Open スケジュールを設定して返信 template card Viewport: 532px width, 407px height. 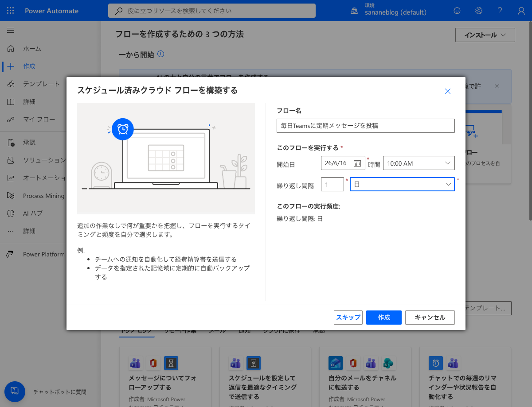(266, 377)
